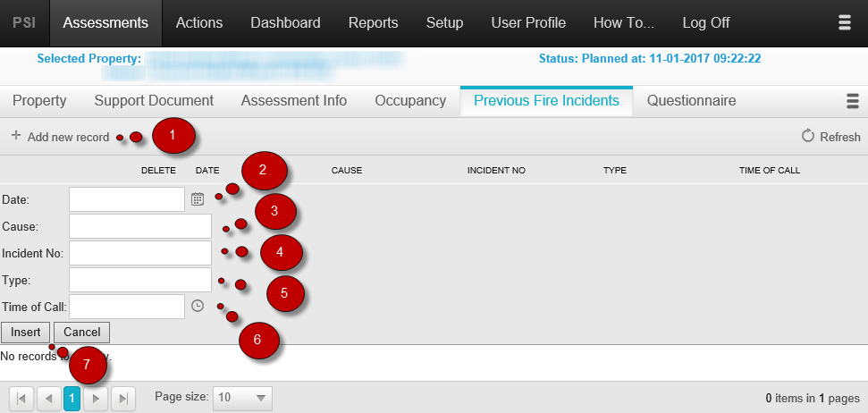868x413 pixels.
Task: Click the INCIDENT NO column header
Action: [496, 171]
